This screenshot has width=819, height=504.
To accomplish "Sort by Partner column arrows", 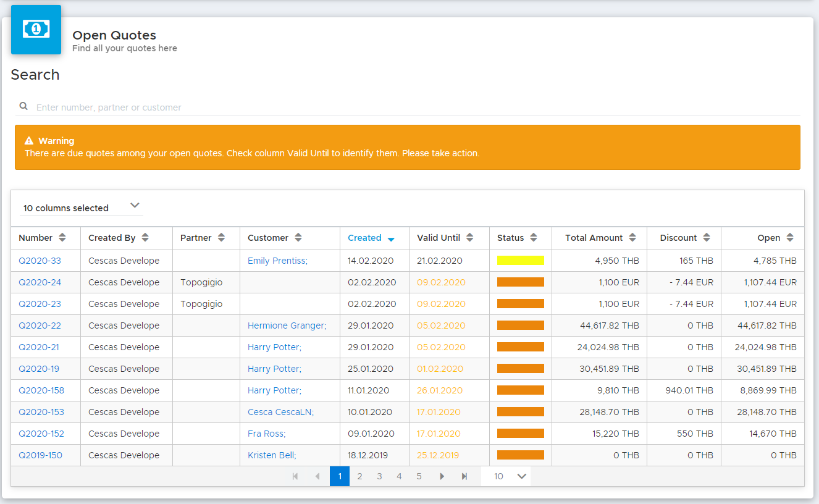I will click(221, 238).
